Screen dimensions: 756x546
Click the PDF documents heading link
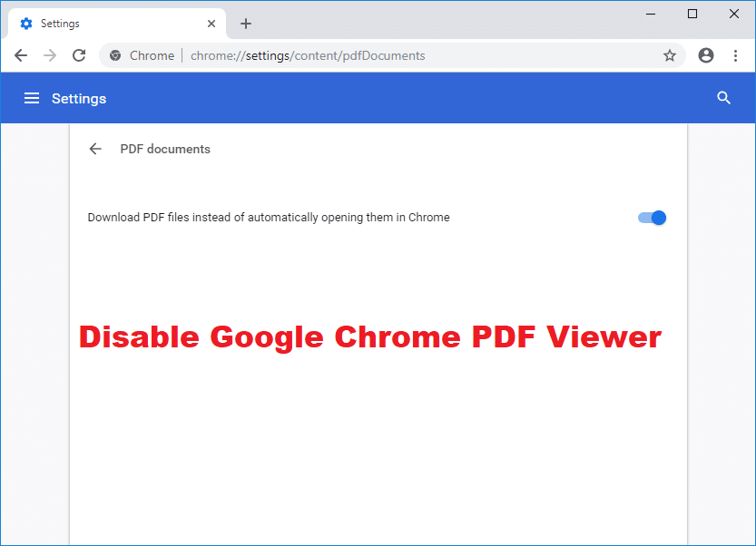(164, 149)
